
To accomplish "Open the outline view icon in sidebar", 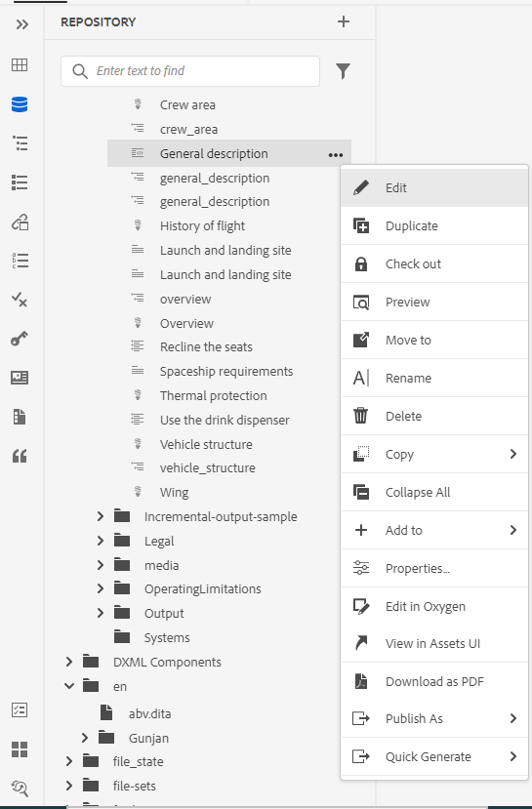I will coord(20,142).
